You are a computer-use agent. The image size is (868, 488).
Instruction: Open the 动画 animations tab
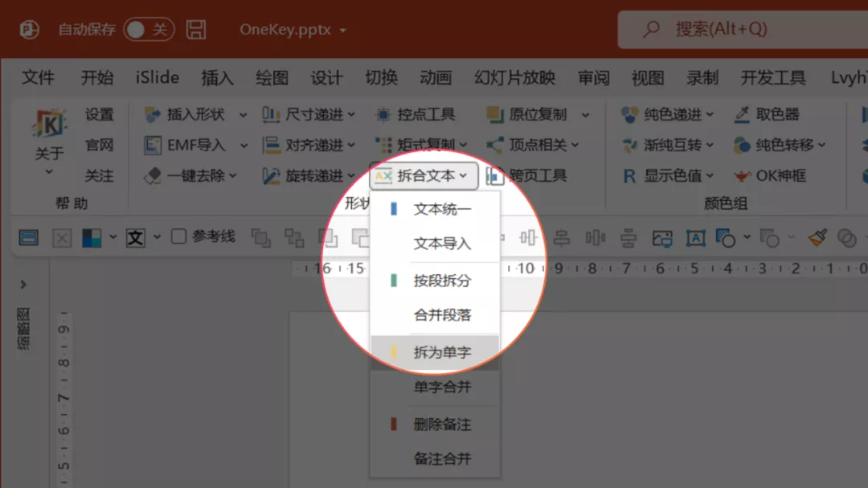[436, 77]
